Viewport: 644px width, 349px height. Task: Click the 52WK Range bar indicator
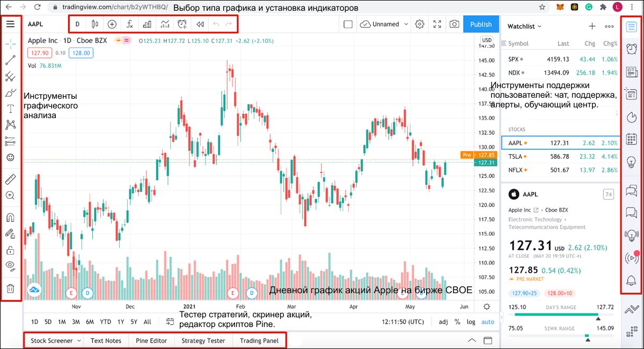click(561, 336)
